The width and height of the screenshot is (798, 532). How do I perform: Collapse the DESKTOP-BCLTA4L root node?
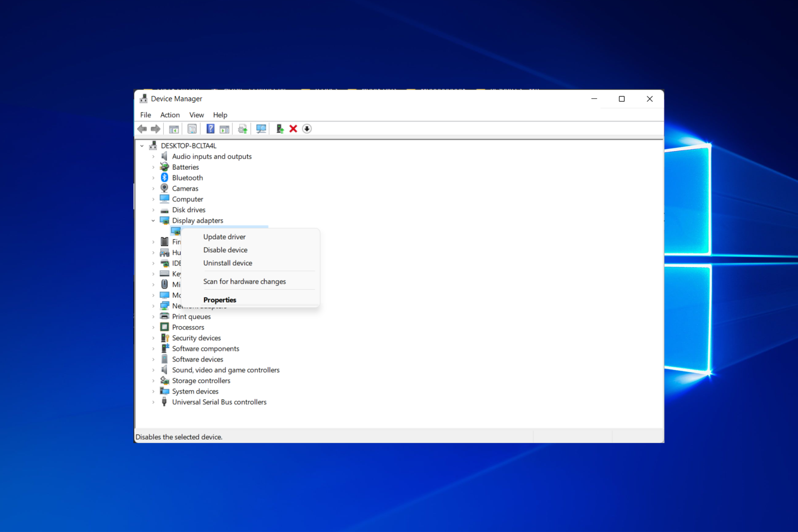click(x=142, y=146)
